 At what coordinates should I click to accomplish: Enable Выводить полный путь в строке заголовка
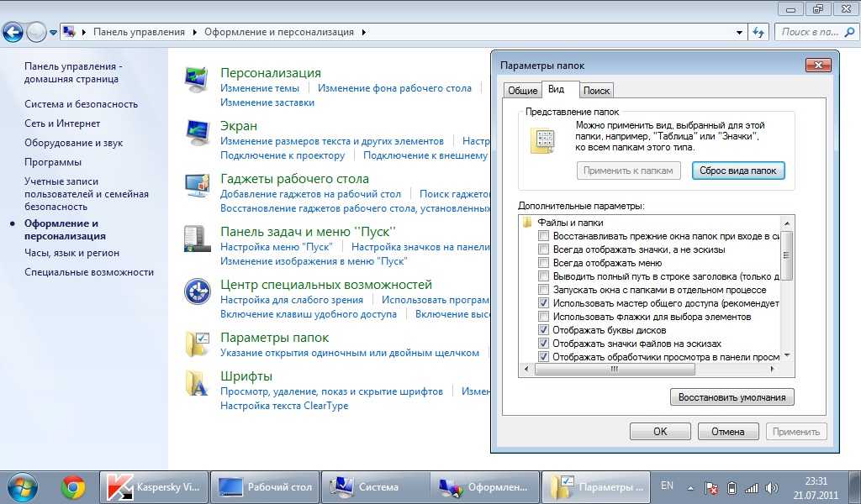(543, 276)
